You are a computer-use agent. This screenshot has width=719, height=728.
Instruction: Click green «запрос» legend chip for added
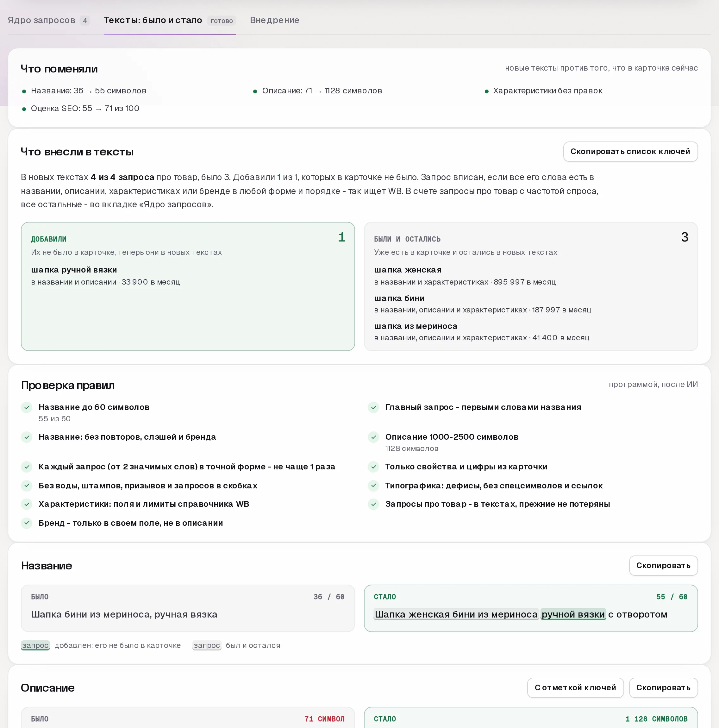[35, 645]
